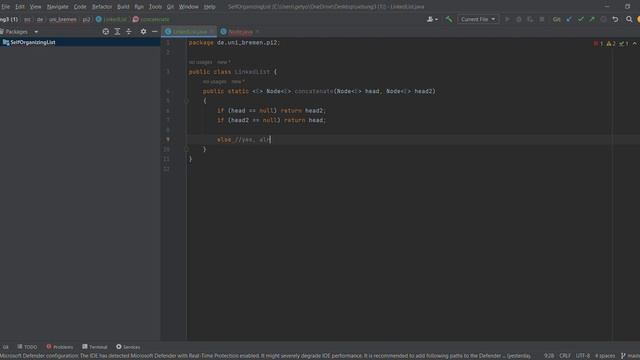Open the Navigate menu

click(x=58, y=7)
